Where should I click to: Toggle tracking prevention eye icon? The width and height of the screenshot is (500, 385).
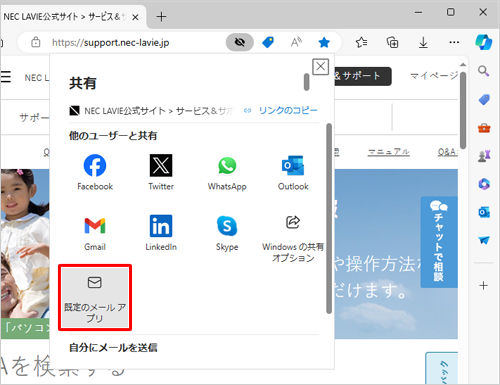point(240,42)
